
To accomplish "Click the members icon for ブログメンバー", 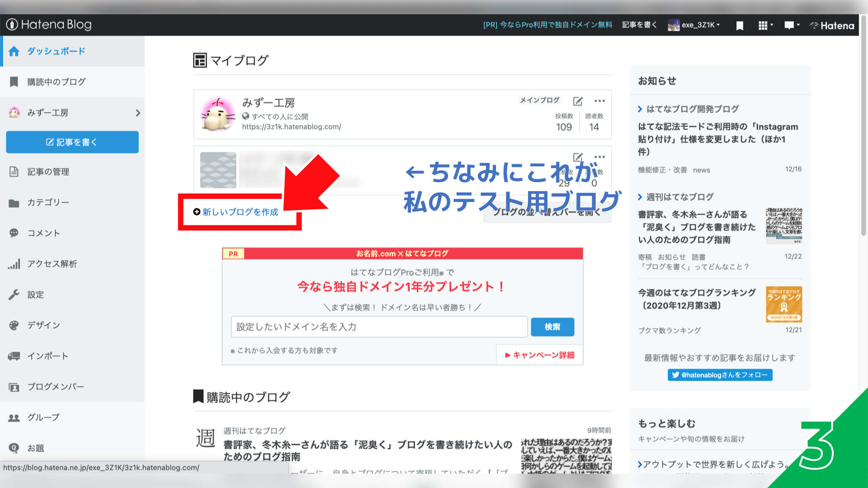I will coord(14,387).
